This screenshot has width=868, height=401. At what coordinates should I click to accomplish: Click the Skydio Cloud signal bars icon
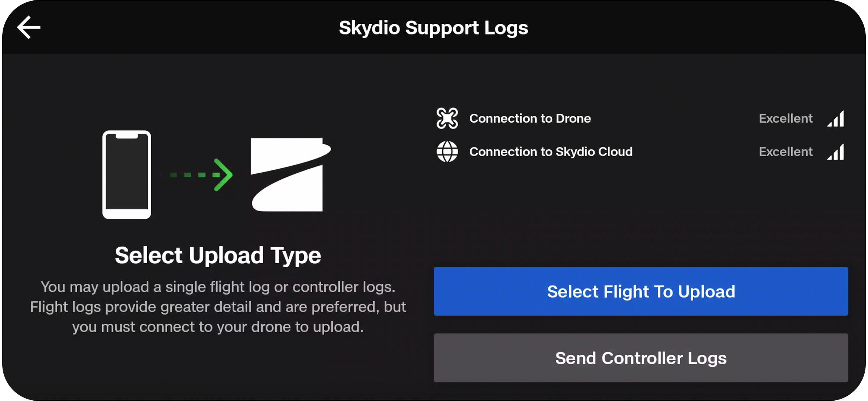tap(836, 152)
